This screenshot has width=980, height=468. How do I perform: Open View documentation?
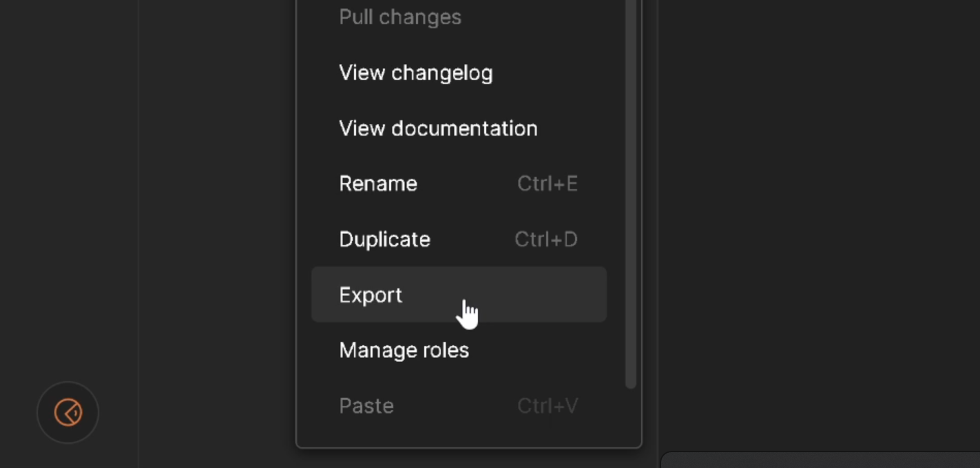tap(438, 128)
